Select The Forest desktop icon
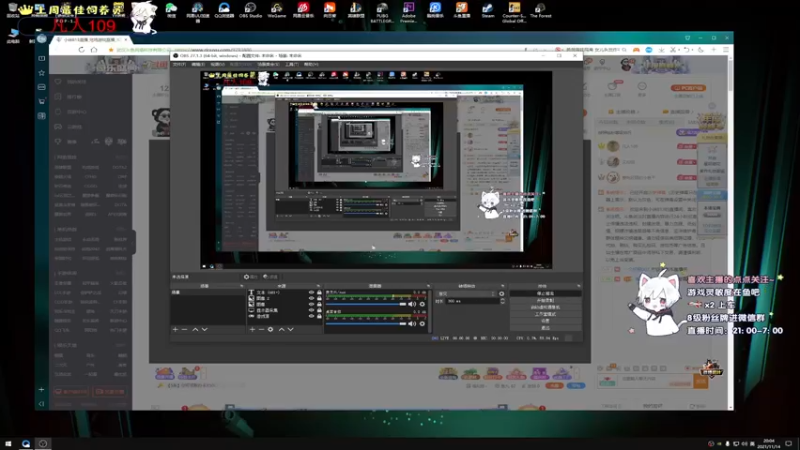The height and width of the screenshot is (450, 800). (540, 10)
